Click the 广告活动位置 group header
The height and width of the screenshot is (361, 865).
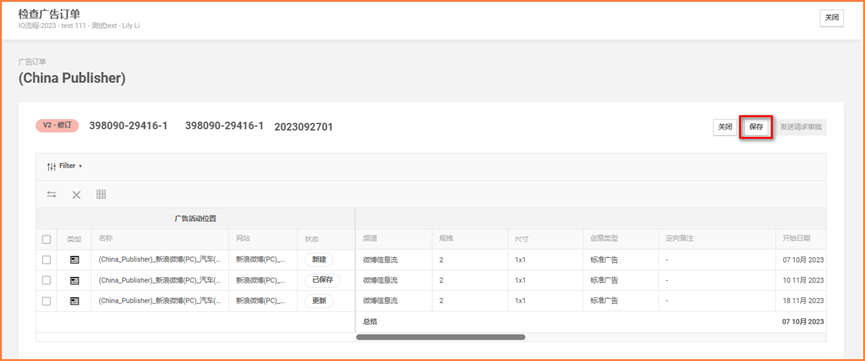(195, 219)
